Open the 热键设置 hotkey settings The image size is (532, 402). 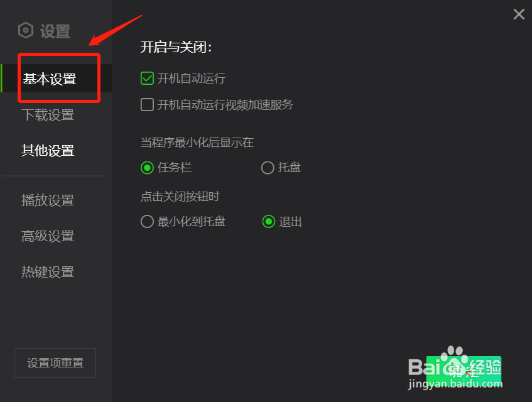click(48, 272)
